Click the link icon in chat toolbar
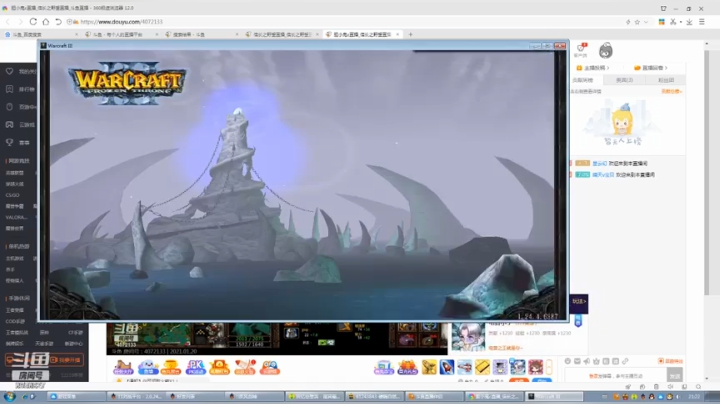The width and height of the screenshot is (720, 404). 625,361
